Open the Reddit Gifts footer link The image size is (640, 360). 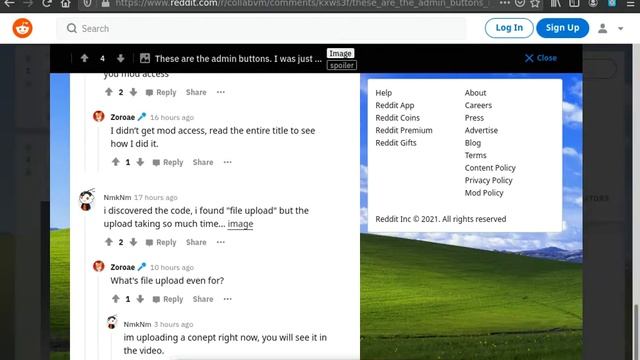(396, 143)
